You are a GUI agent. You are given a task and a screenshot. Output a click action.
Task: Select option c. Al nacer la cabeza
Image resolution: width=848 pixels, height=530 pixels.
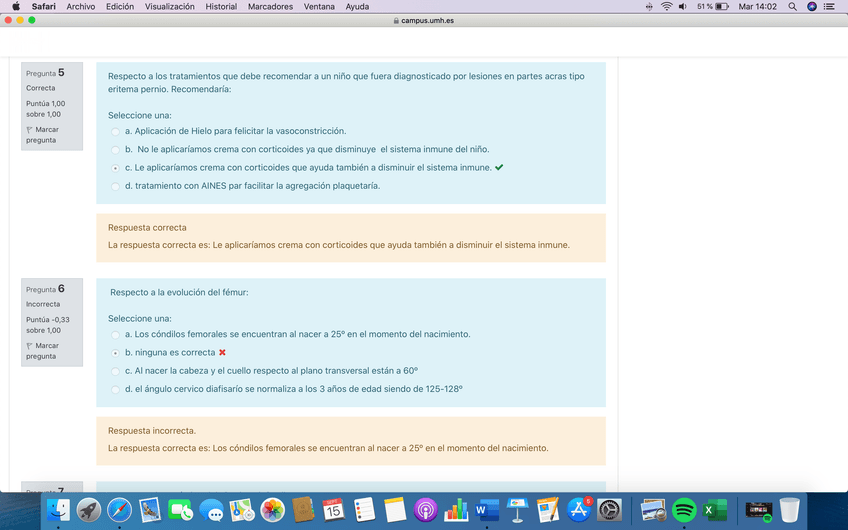115,372
